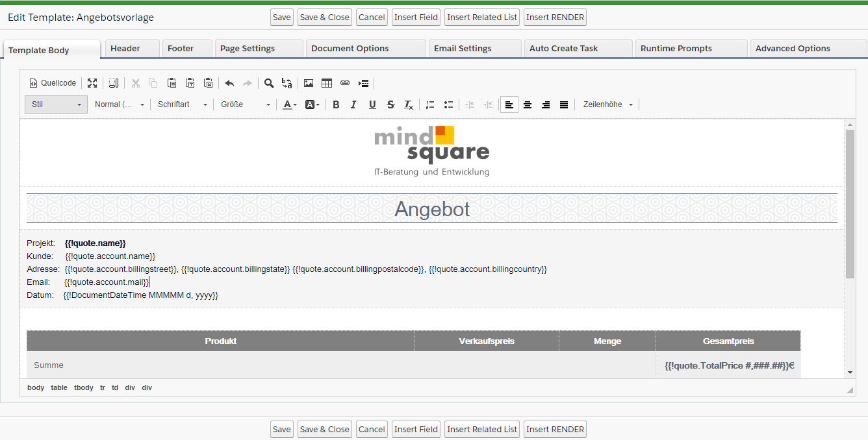Screen dimensions: 868x440
Task: Open the Normal paragraph format dropdown
Action: 120,104
